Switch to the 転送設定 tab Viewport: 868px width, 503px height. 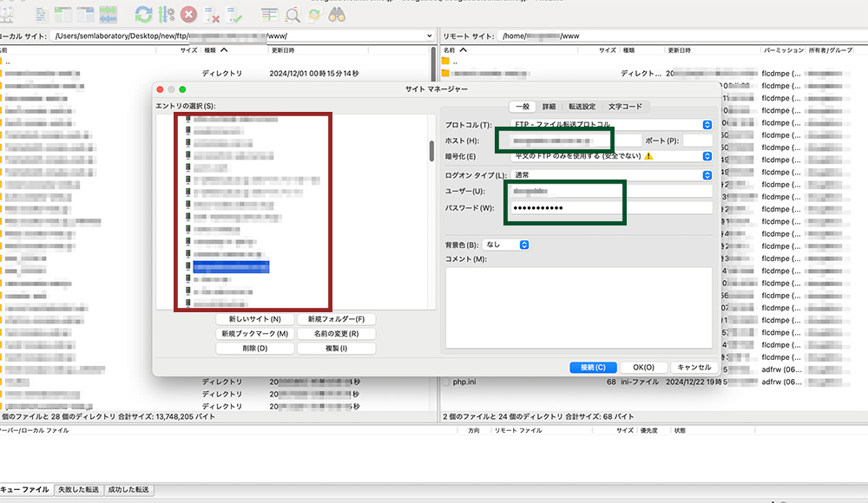point(582,107)
